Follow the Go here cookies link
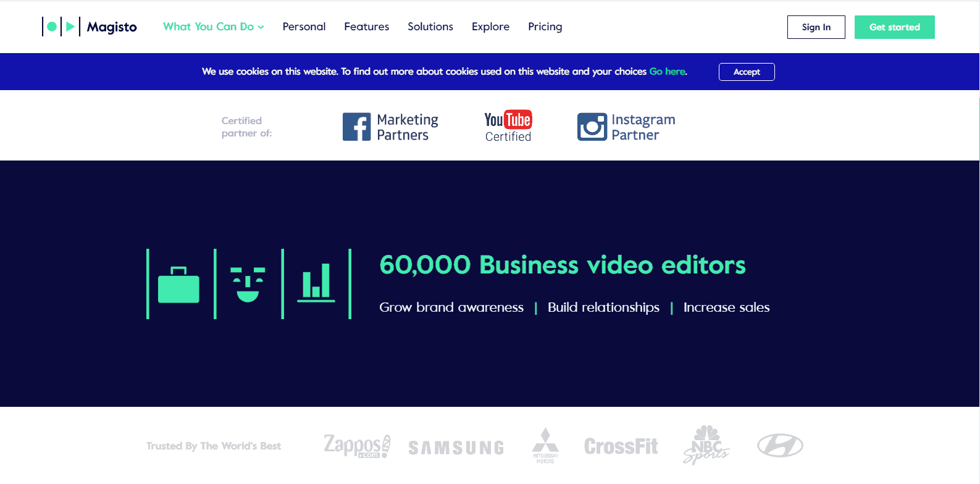This screenshot has width=980, height=484. (x=667, y=72)
